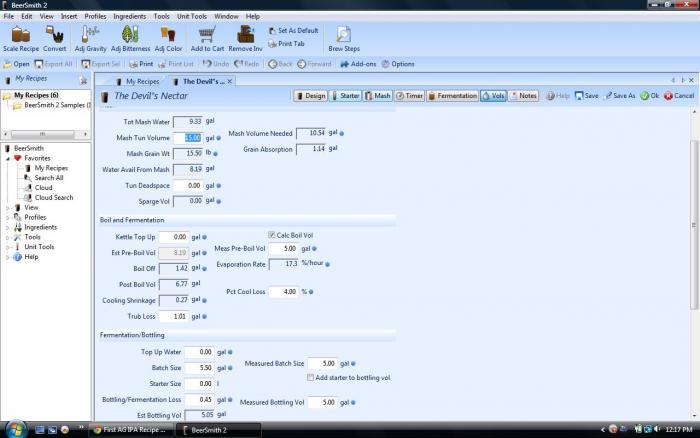This screenshot has height=438, width=700.
Task: Click the Save As button
Action: tap(620, 96)
